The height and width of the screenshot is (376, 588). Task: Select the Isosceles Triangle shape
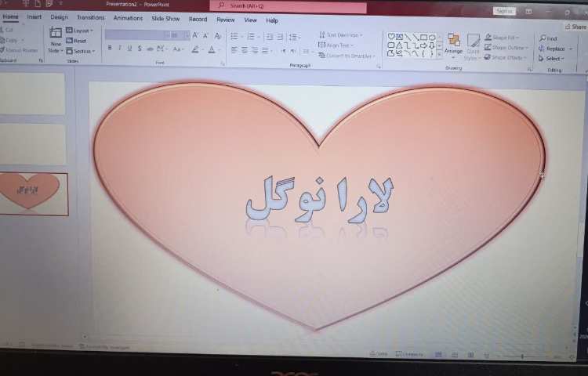coord(399,45)
